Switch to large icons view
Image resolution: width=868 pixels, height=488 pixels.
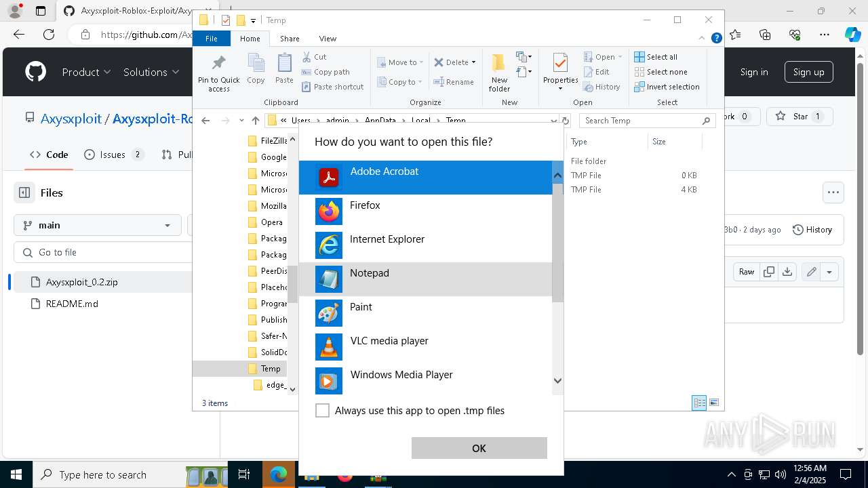(x=714, y=403)
